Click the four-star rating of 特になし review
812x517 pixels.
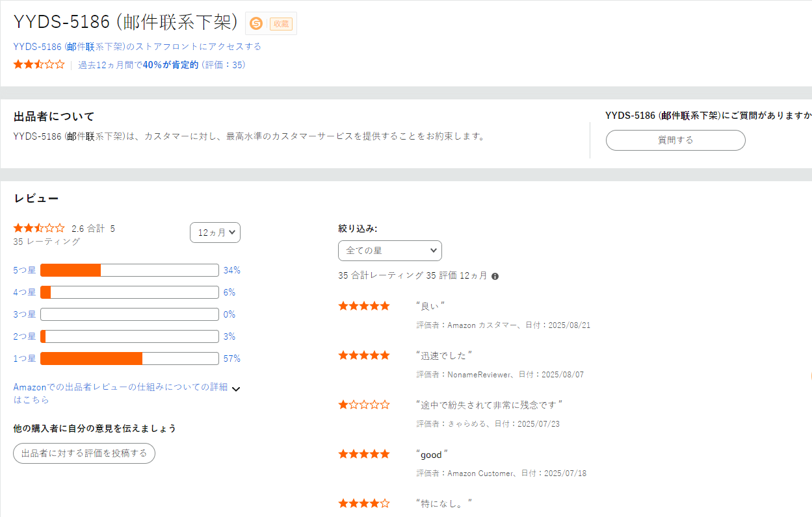point(364,503)
